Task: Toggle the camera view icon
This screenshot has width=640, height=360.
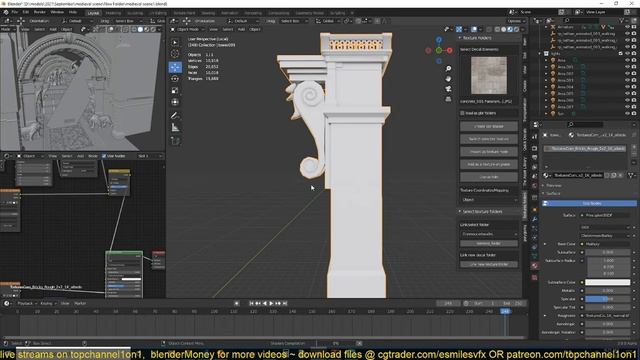Action: coord(448,89)
